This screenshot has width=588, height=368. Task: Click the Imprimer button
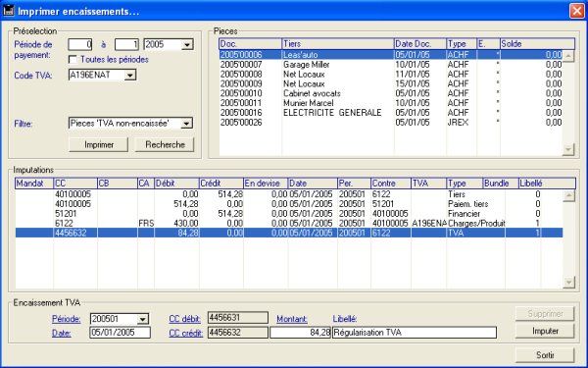pos(99,144)
